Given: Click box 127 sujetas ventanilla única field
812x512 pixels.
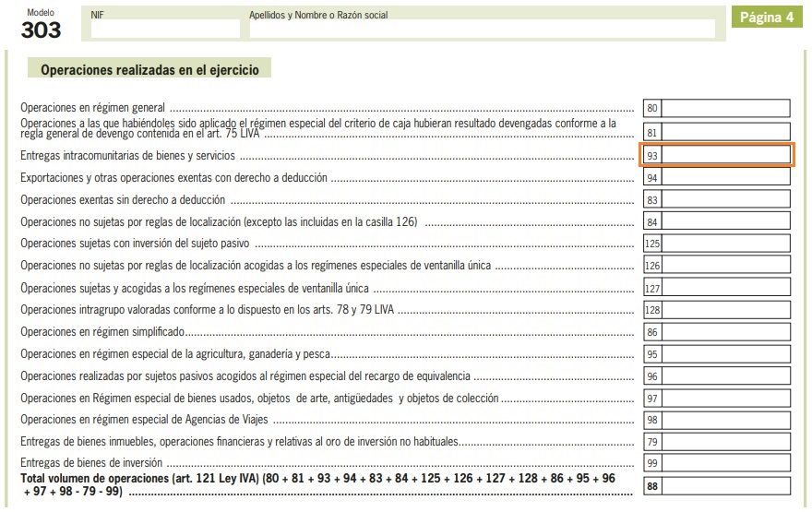Looking at the screenshot, I should 725,287.
